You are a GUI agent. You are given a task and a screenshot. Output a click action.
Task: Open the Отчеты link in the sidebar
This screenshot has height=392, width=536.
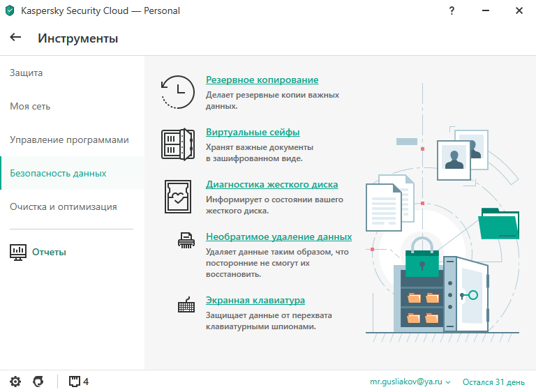point(49,252)
